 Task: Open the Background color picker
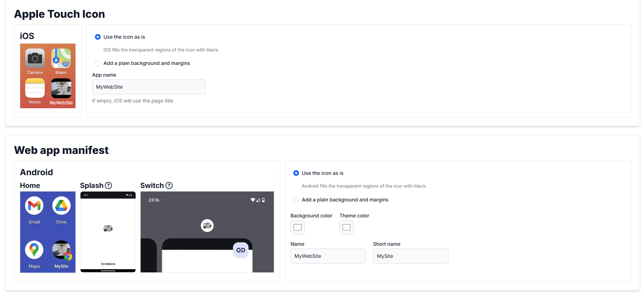click(298, 227)
